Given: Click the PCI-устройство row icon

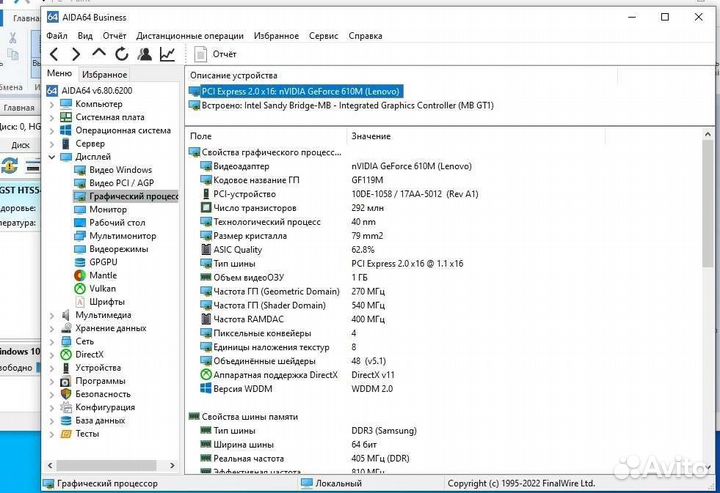Looking at the screenshot, I should [206, 194].
